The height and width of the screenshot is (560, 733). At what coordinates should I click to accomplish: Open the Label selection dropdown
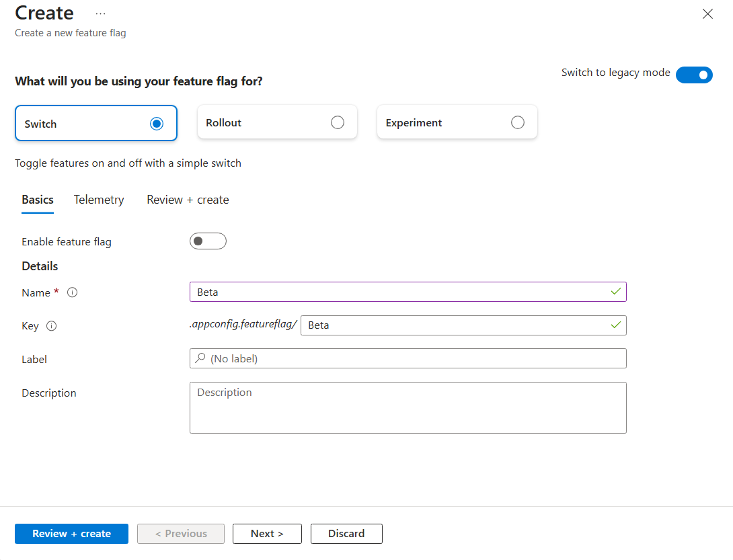pyautogui.click(x=408, y=358)
